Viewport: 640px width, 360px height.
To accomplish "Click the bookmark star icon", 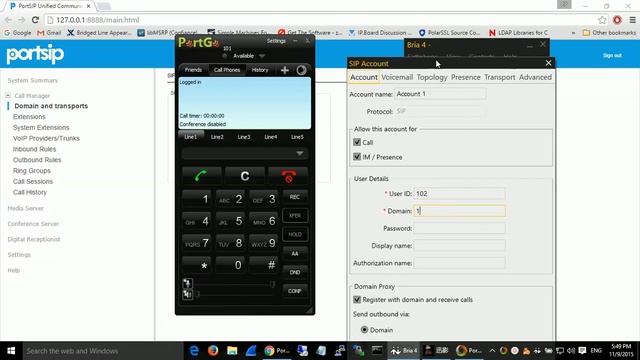I will click(602, 20).
